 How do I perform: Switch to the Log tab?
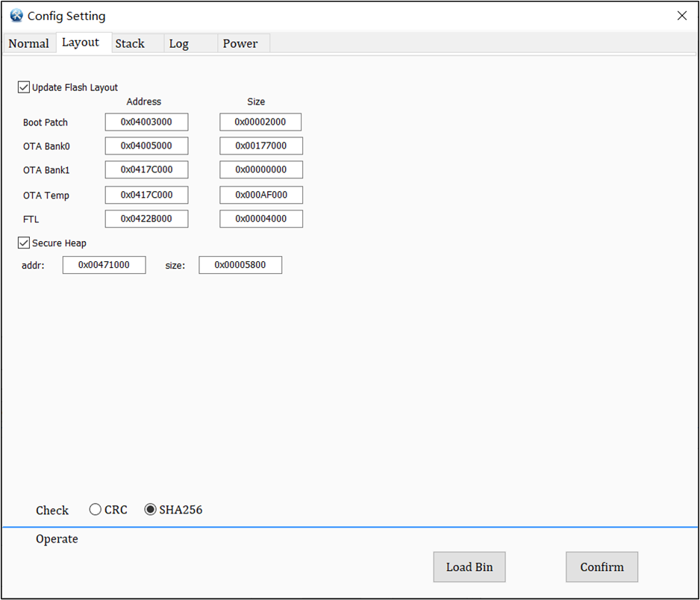(x=179, y=43)
